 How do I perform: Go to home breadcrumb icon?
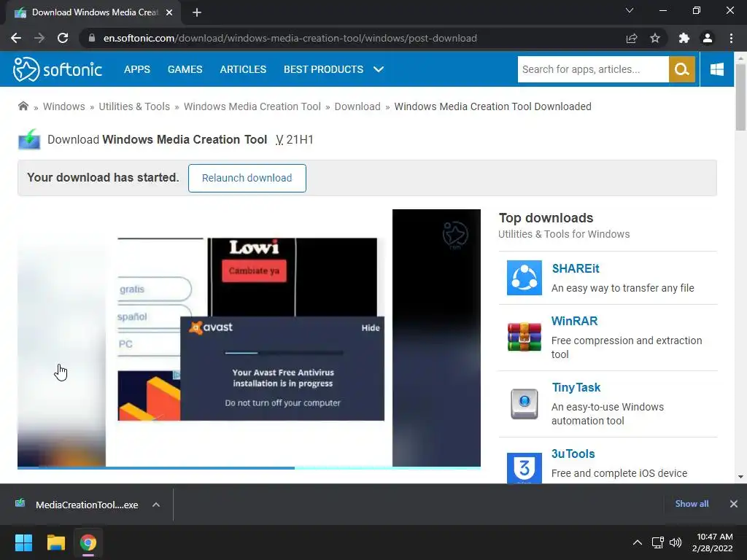coord(23,106)
